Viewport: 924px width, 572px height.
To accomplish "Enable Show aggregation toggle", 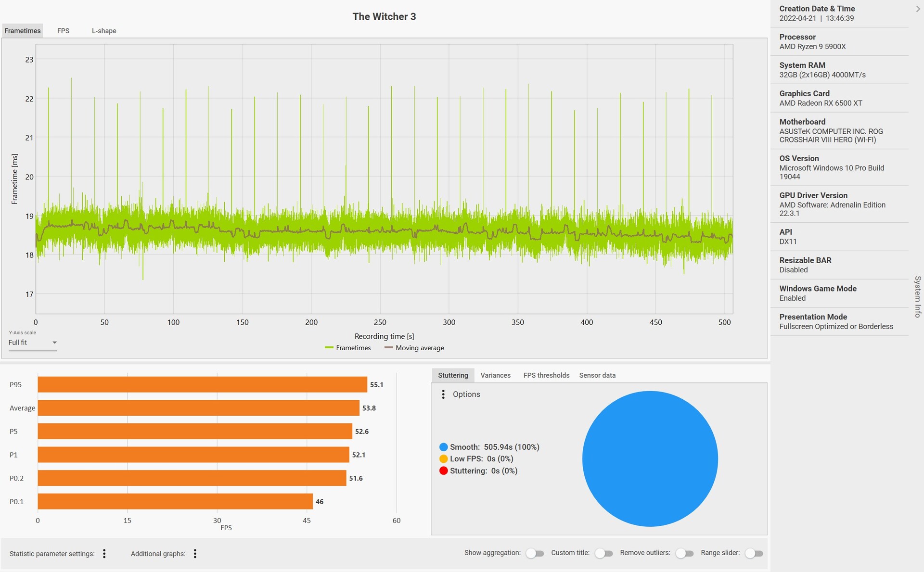I will click(534, 553).
